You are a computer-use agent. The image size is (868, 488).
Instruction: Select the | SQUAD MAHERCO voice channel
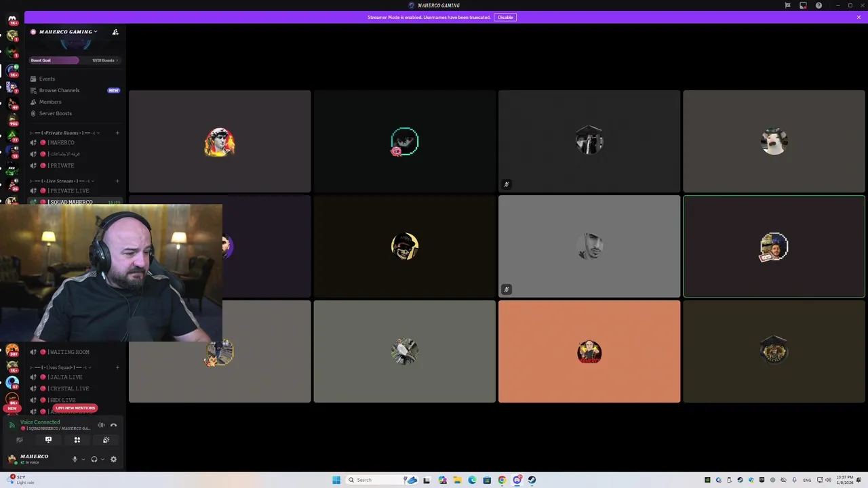click(75, 201)
